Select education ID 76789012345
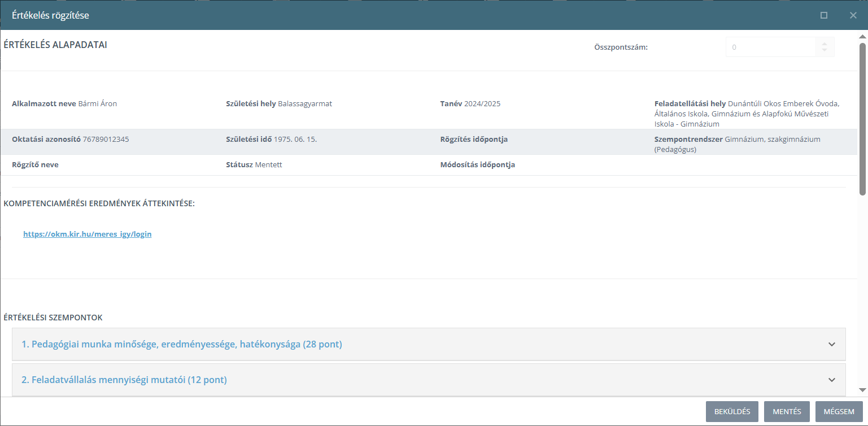This screenshot has height=426, width=868. pos(106,139)
